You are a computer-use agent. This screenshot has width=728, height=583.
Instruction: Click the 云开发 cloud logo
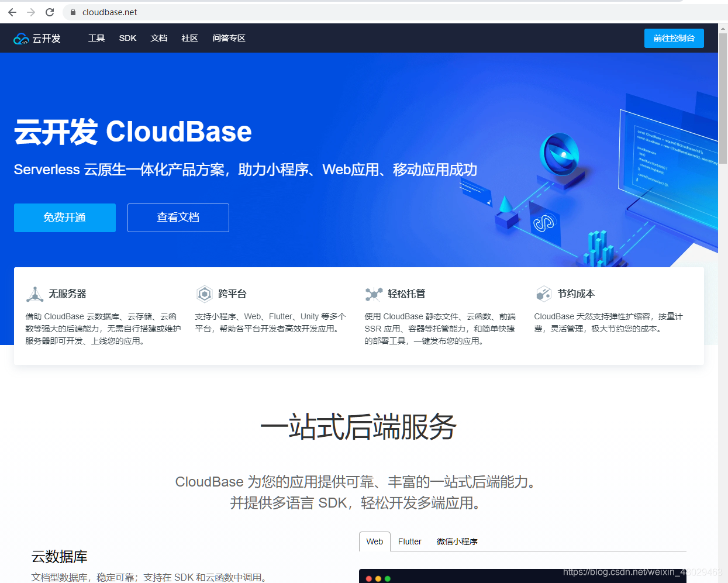37,39
